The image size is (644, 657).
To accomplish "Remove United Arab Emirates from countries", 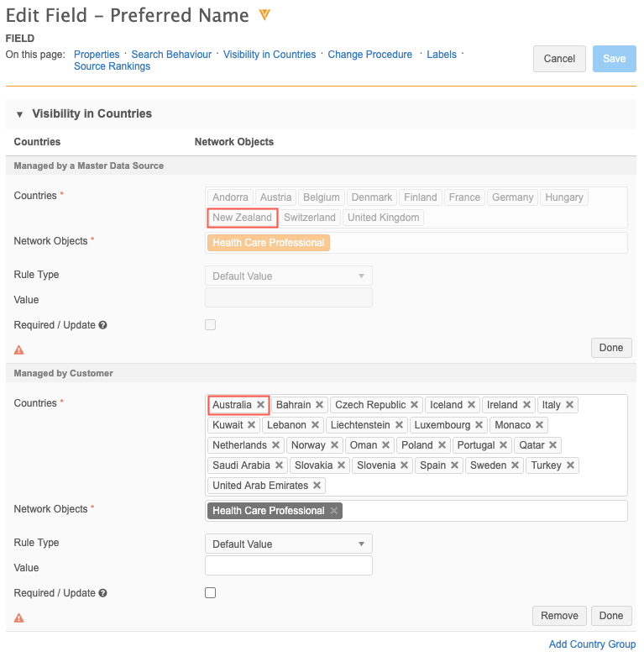I will [317, 486].
